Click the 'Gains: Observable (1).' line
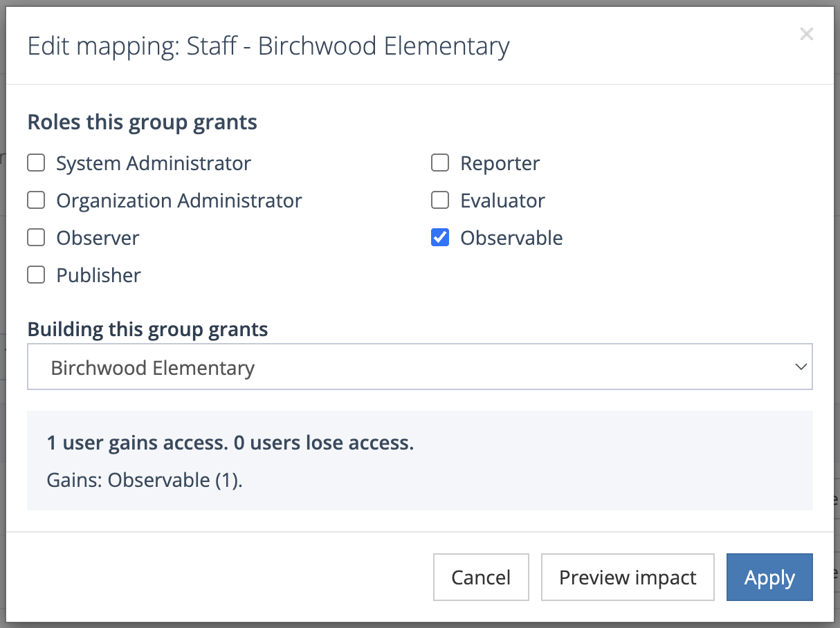840x628 pixels. pos(145,480)
